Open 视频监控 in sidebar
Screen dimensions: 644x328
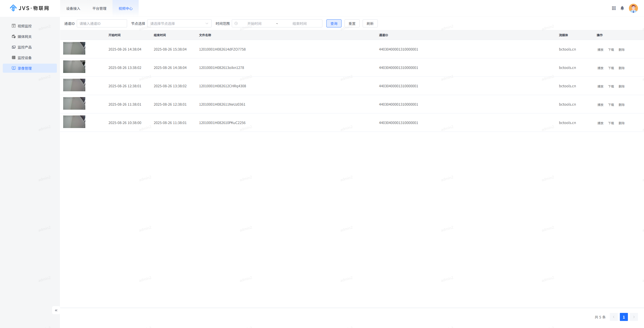tap(30, 26)
